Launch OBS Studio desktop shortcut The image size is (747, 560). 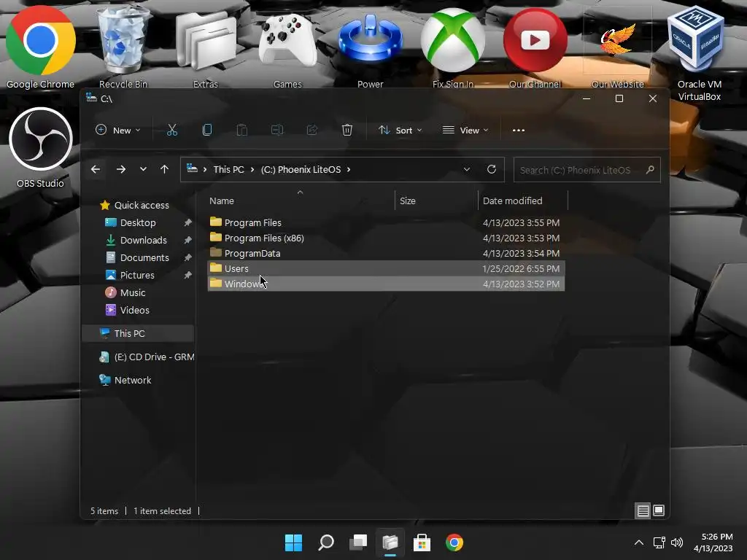coord(41,147)
